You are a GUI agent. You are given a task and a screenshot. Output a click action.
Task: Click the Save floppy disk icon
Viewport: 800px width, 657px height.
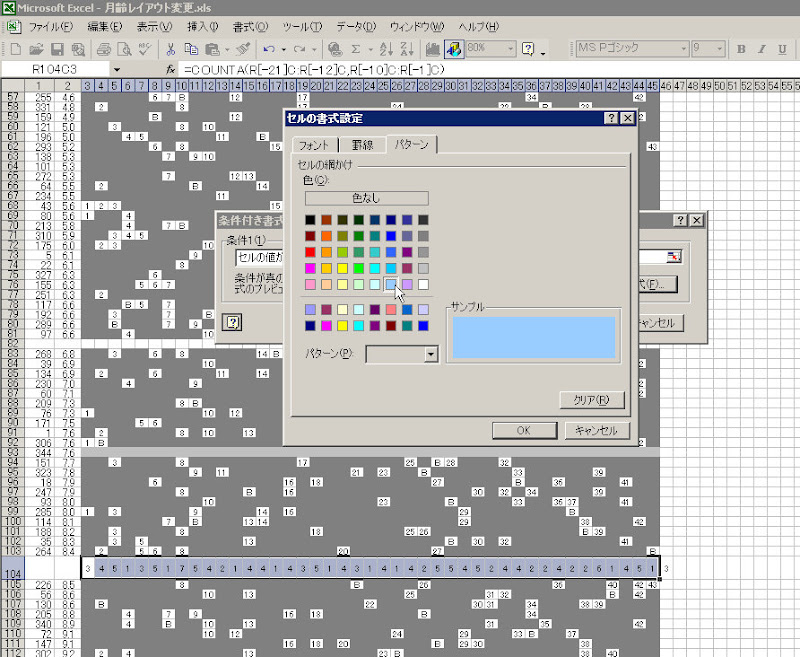coord(57,49)
